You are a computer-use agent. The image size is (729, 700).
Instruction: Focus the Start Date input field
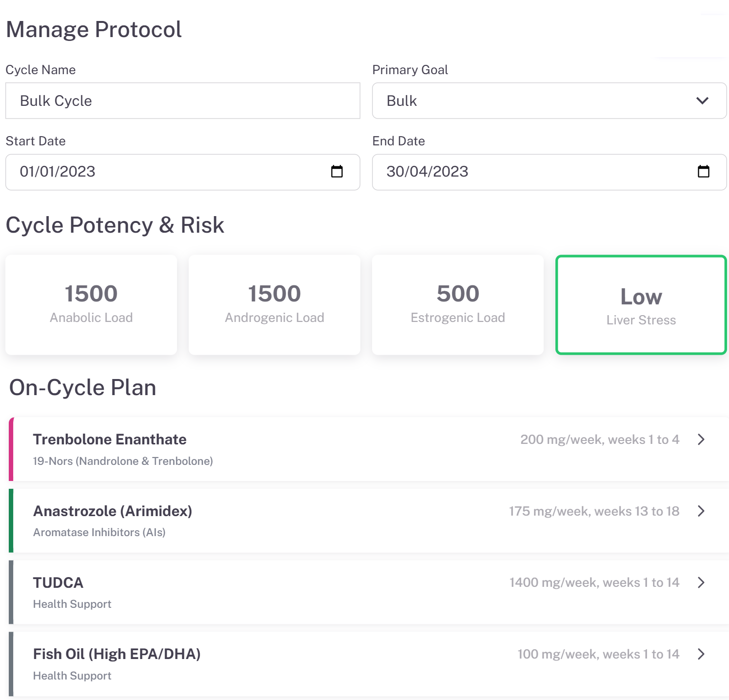(x=166, y=172)
